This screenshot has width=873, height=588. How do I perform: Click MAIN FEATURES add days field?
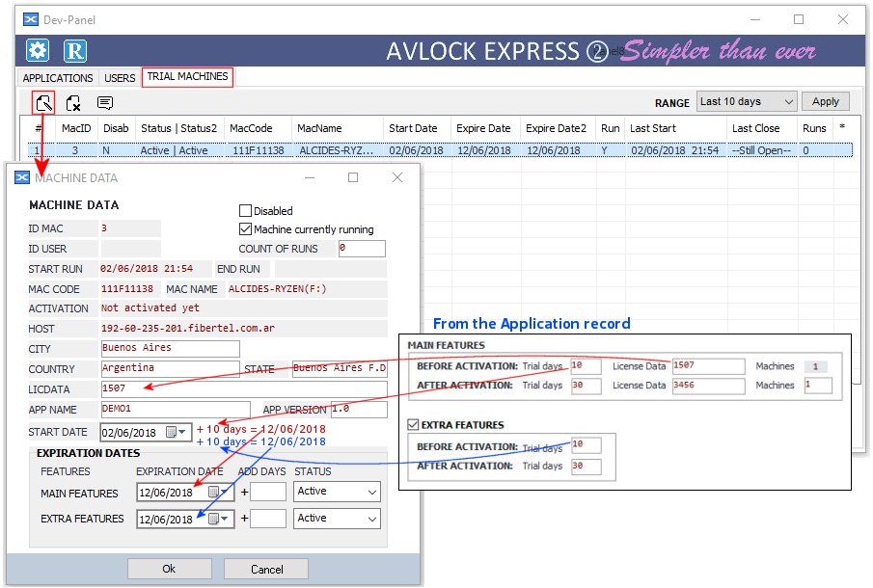(268, 492)
